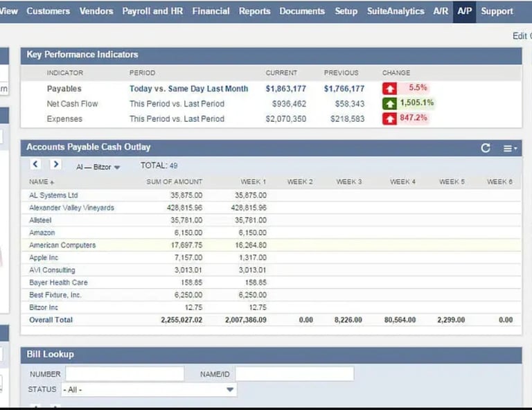Open AL Systems Ltd vendor
532x410 pixels.
[53, 195]
